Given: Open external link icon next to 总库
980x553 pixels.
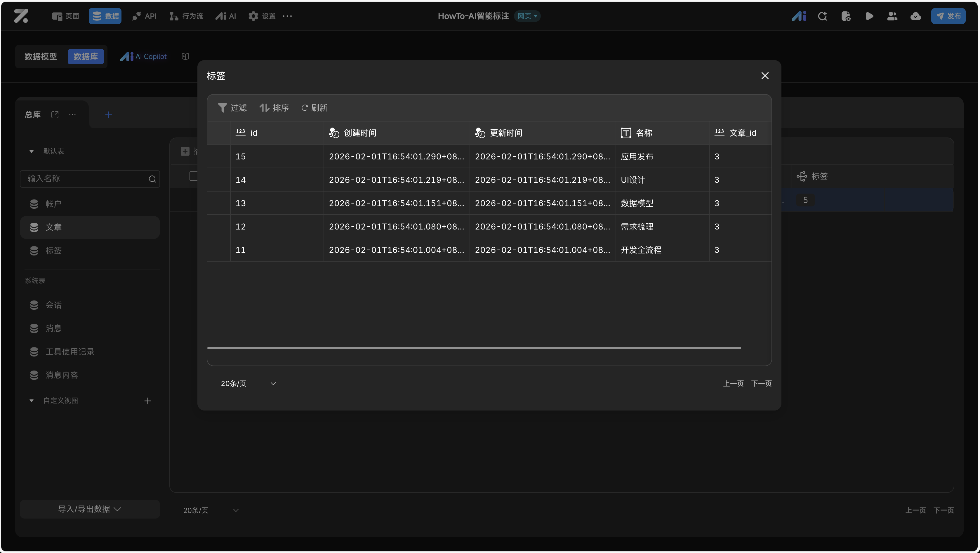Looking at the screenshot, I should [55, 114].
